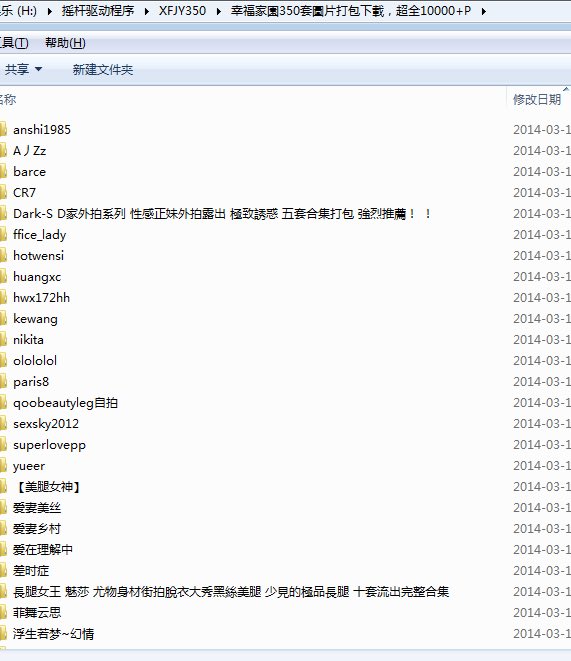Select the 差时症 folder
571x661 pixels.
click(x=31, y=571)
